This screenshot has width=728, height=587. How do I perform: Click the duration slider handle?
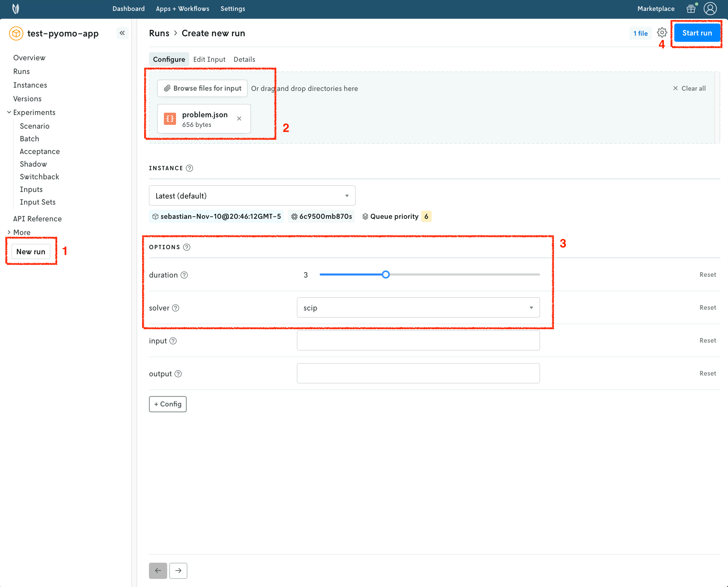tap(386, 275)
